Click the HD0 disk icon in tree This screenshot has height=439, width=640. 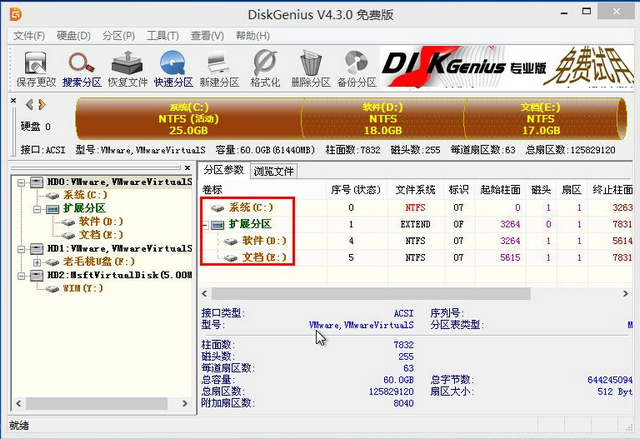click(37, 182)
